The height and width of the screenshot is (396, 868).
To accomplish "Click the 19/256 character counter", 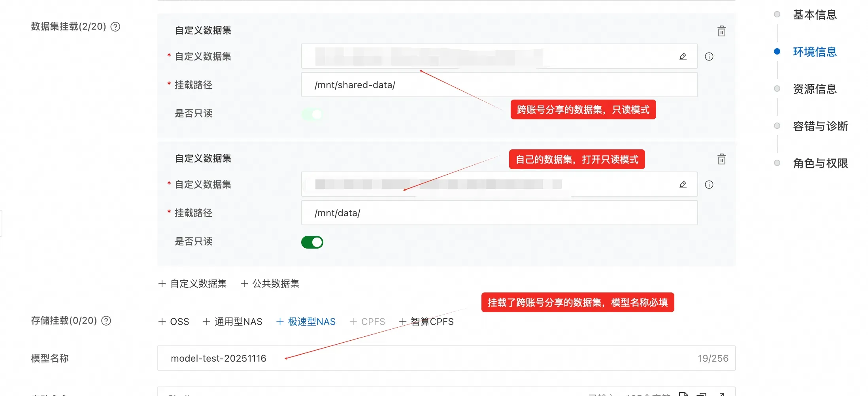I will coord(713,358).
